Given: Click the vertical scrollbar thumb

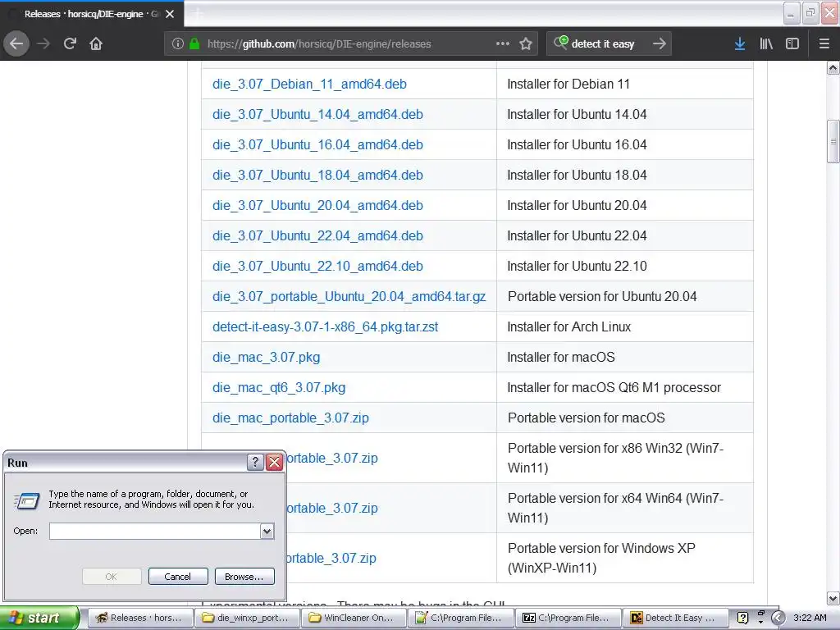Looking at the screenshot, I should pyautogui.click(x=833, y=141).
